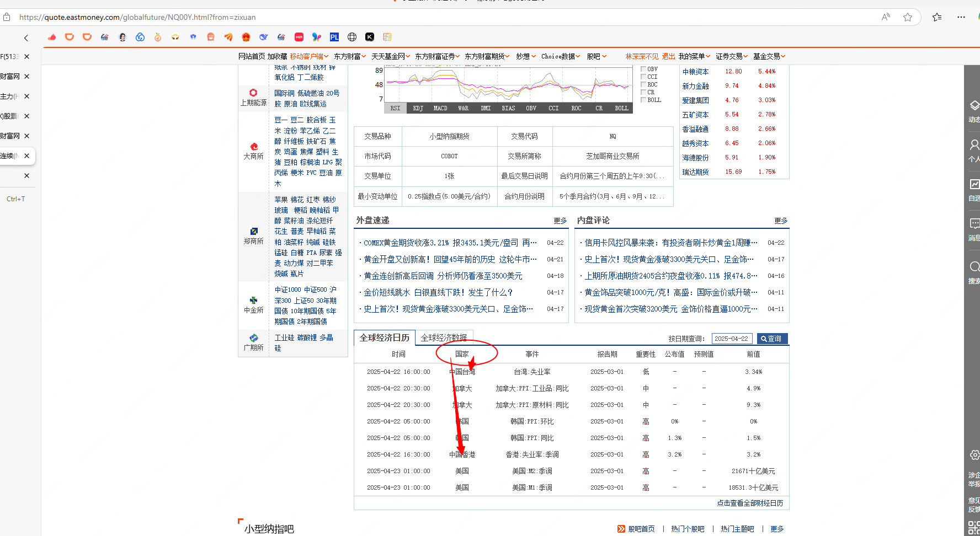Expand the 东方财富证券 dropdown menu

tap(438, 56)
